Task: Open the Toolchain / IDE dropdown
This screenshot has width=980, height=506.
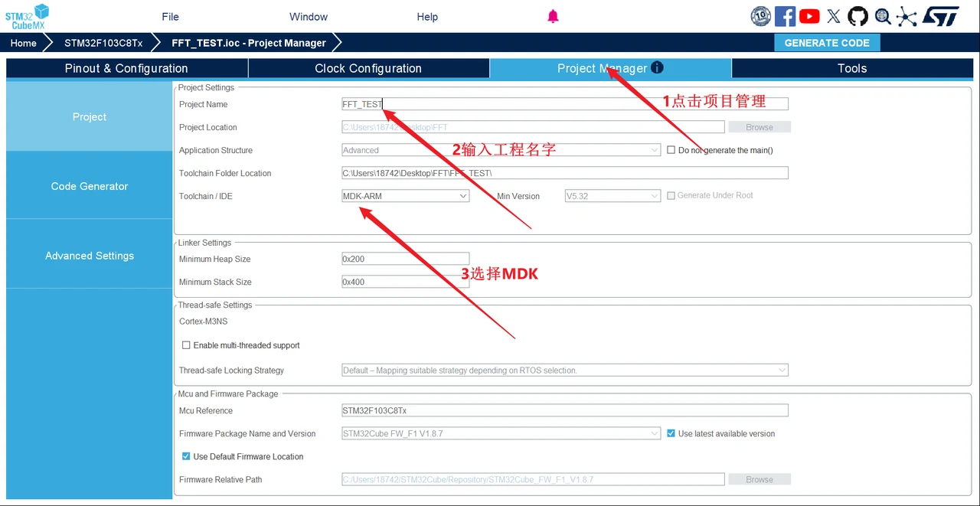Action: (405, 196)
